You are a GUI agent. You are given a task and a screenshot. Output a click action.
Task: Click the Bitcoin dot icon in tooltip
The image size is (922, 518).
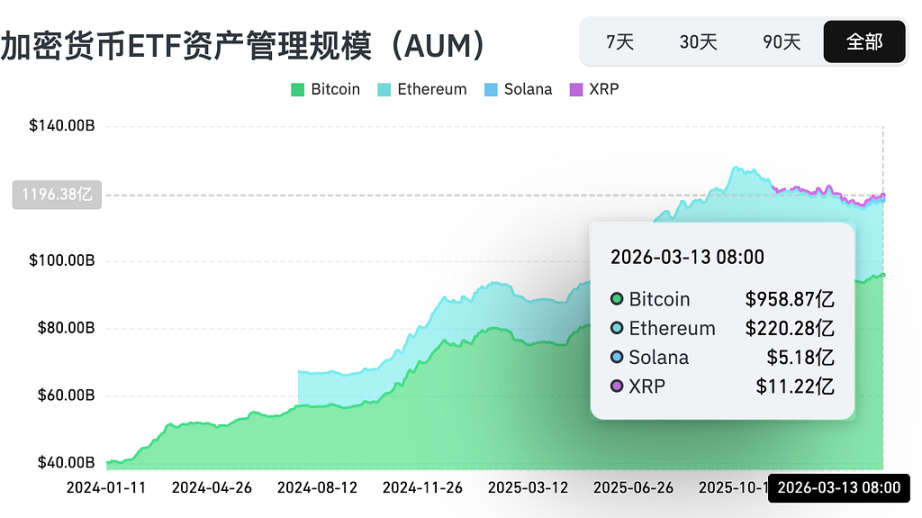click(x=617, y=299)
